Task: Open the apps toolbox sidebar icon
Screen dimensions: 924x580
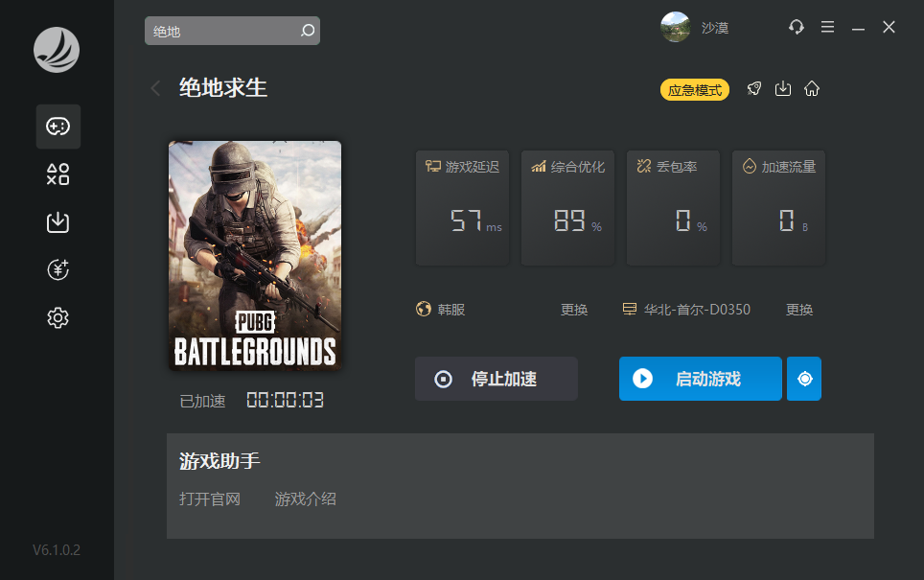Action: (x=58, y=174)
